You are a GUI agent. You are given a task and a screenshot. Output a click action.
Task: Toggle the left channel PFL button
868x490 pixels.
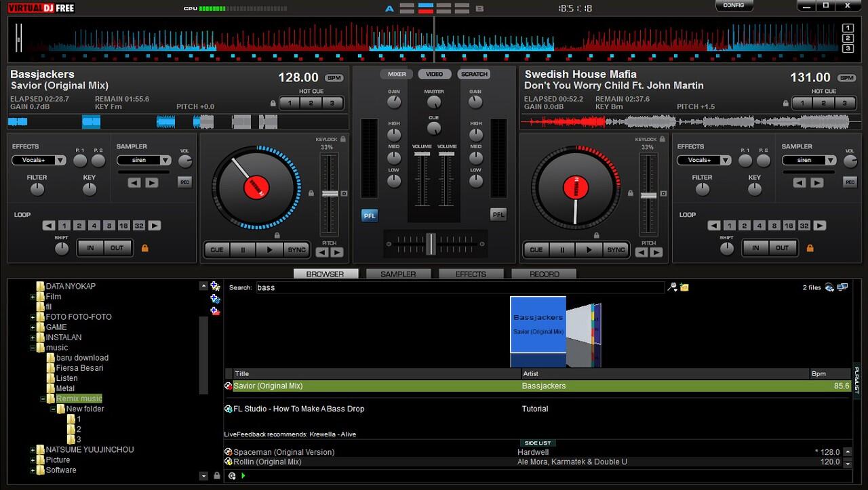pyautogui.click(x=370, y=216)
